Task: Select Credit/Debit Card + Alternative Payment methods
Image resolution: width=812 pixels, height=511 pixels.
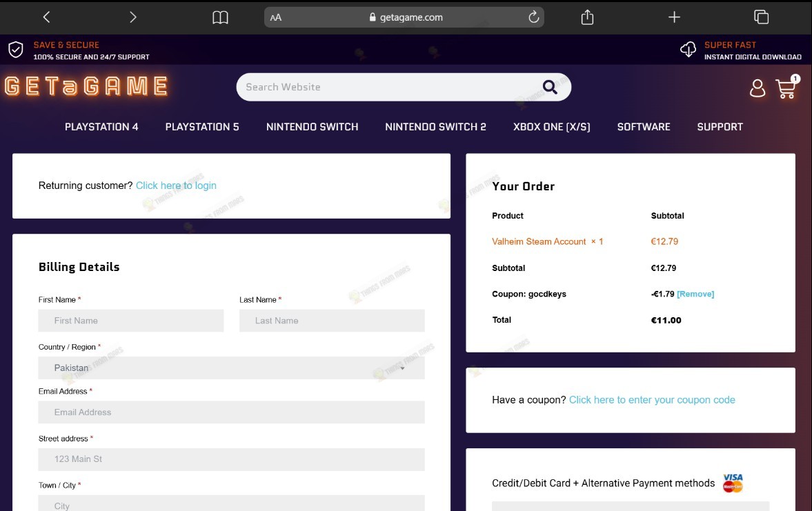Action: click(603, 483)
